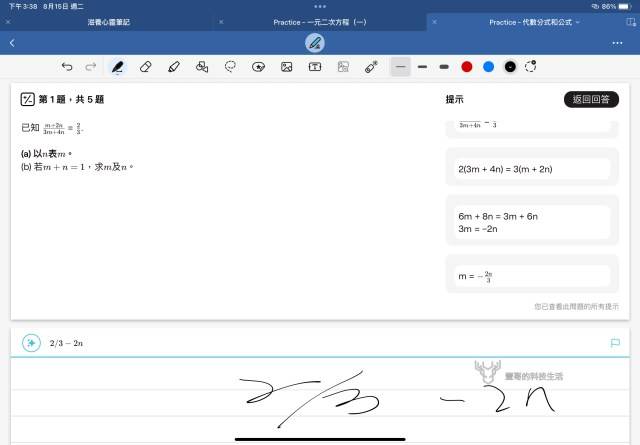The image size is (640, 445).
Task: Tap the redo arrow in the toolbar
Action: point(91,67)
